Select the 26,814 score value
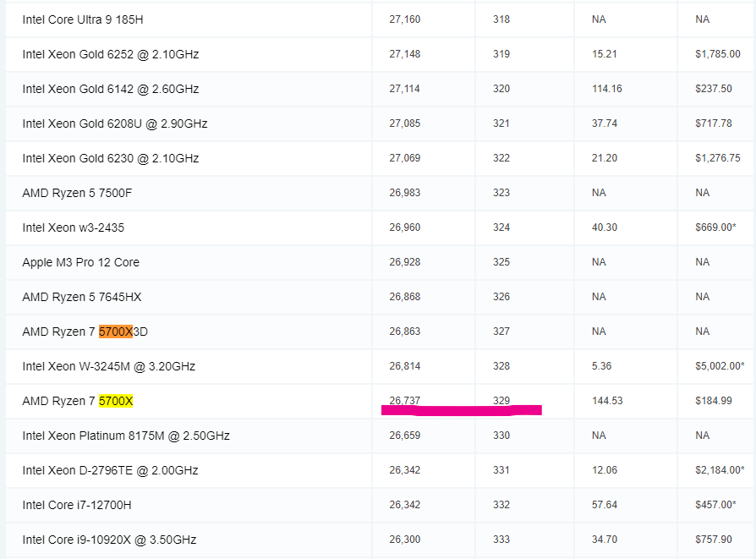This screenshot has width=756, height=559. click(x=404, y=366)
